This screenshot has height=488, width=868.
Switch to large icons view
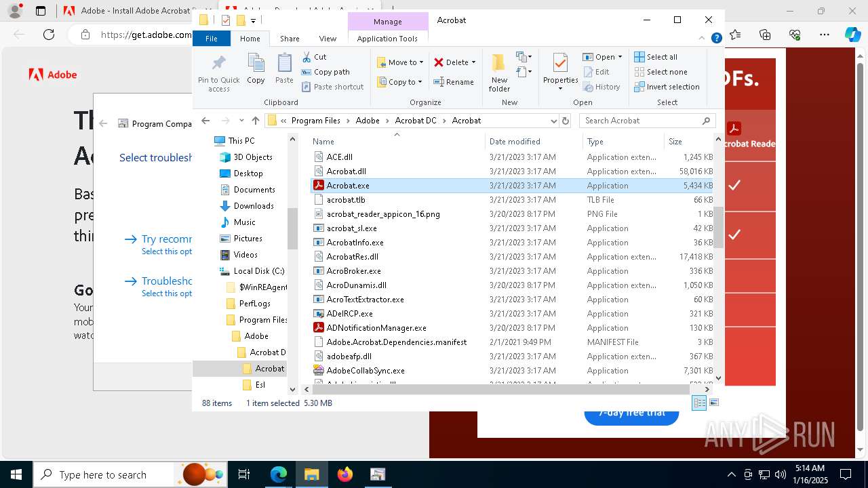click(713, 403)
